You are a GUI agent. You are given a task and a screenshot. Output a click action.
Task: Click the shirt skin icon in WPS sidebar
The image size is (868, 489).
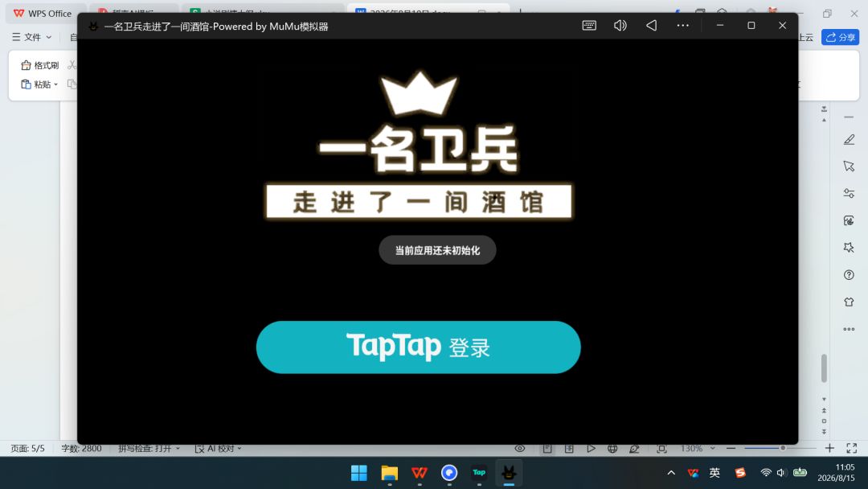pyautogui.click(x=849, y=302)
